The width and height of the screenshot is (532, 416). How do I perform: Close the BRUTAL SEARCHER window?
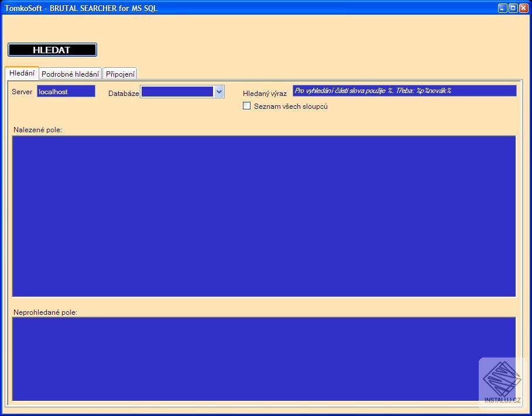point(524,8)
